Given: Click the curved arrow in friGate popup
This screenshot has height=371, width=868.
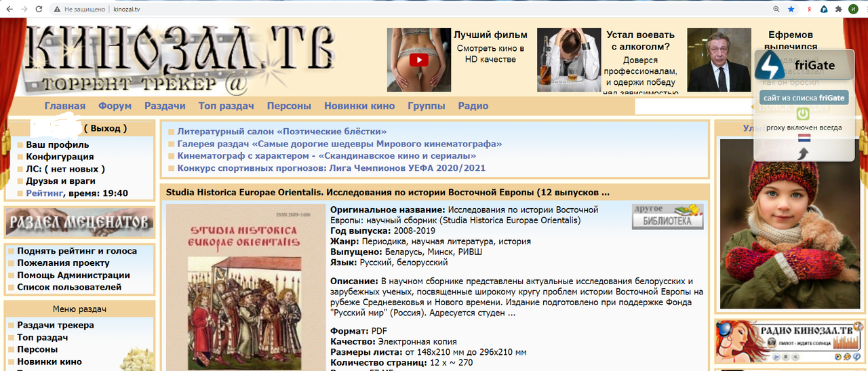Looking at the screenshot, I should (x=804, y=153).
